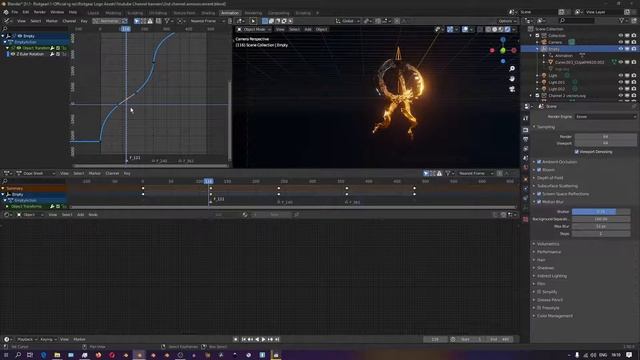Click the Camera object icon in outliner

(544, 42)
